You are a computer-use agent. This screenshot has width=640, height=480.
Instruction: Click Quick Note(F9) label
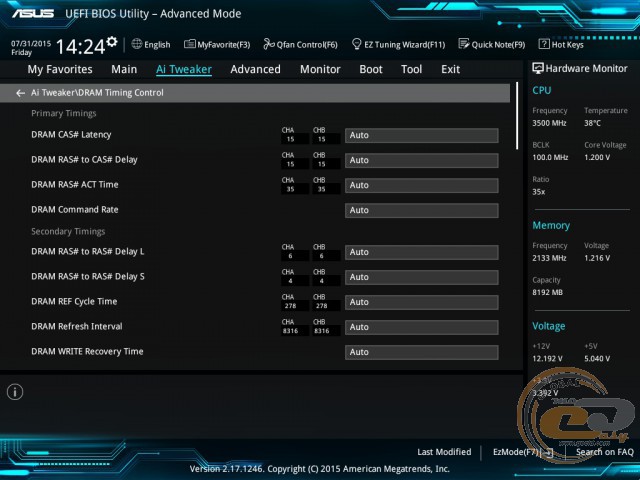[498, 44]
